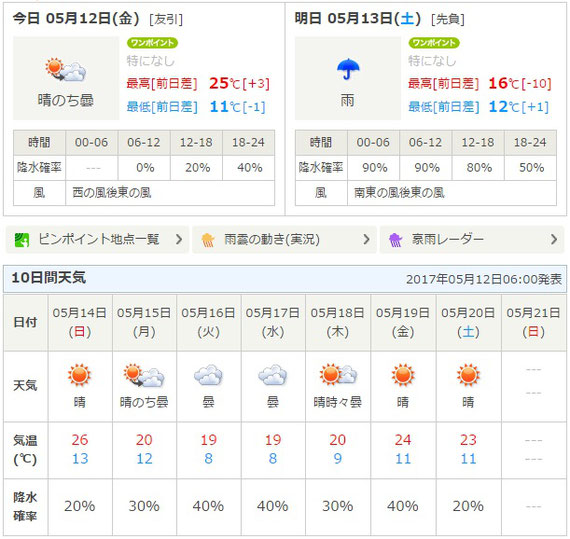
Task: Click the cloud icon for 05月16日
Action: [x=208, y=375]
